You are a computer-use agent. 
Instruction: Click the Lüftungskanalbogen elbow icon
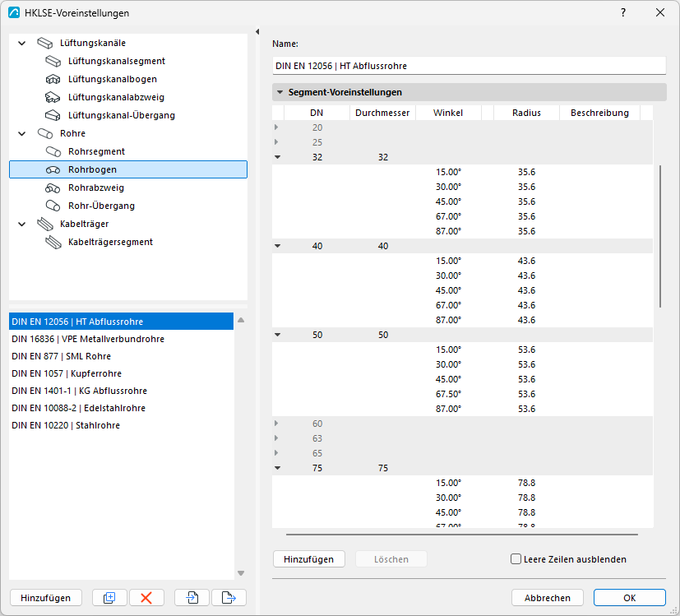(x=53, y=80)
